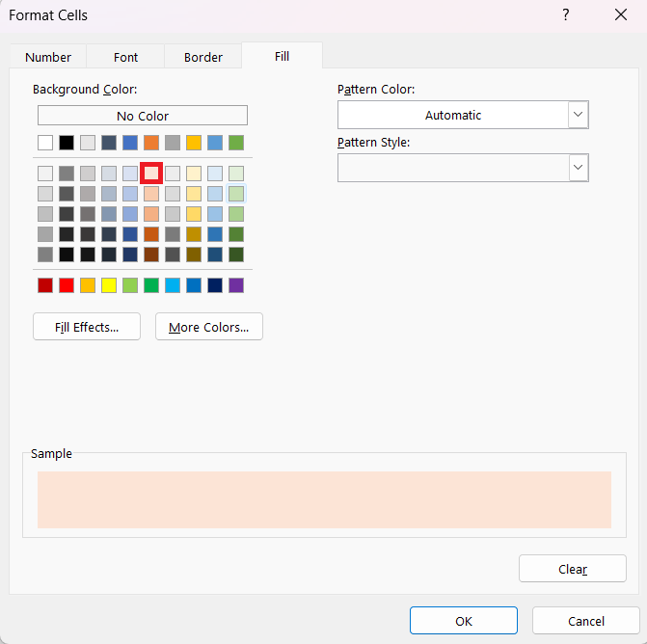Pick the highlighted light green swatch in second tint row
Viewport: 647px width, 644px height.
click(236, 194)
